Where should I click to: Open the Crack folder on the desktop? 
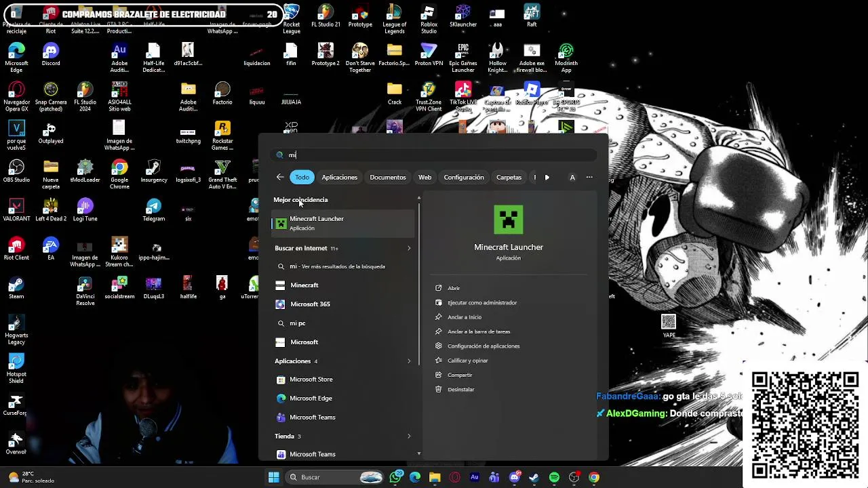click(394, 94)
